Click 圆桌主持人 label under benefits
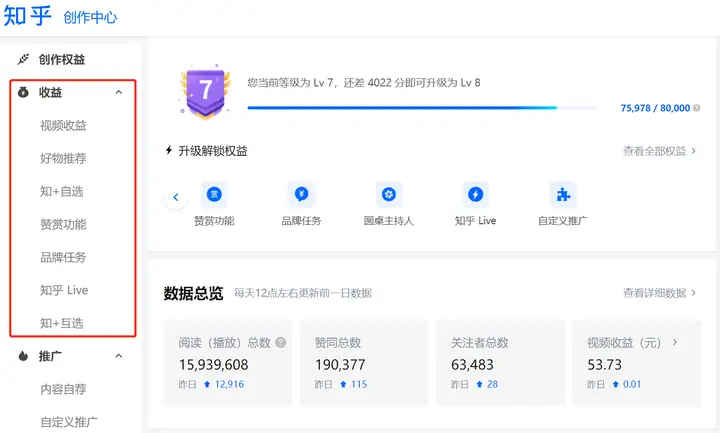Screen dimensions: 720x433 [x=389, y=221]
